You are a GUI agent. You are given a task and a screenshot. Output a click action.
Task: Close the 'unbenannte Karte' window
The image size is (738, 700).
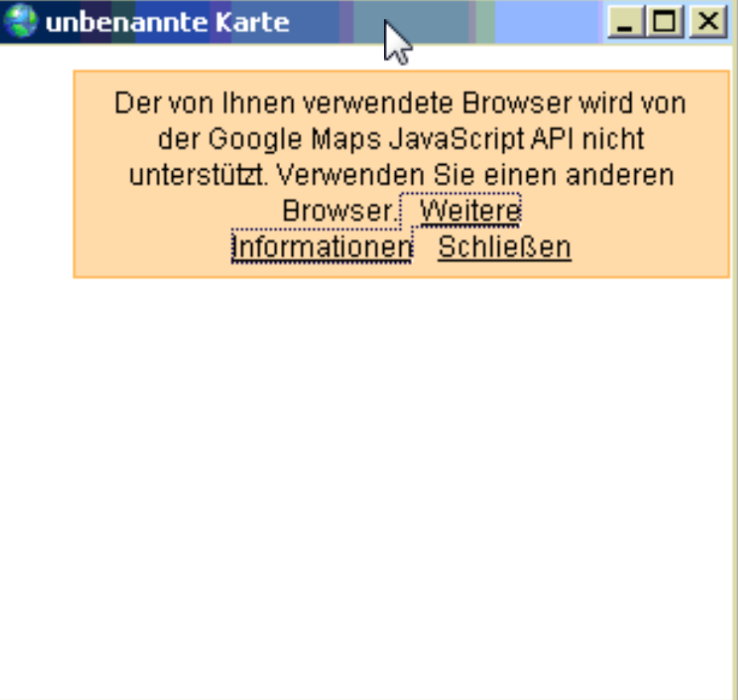[x=708, y=21]
